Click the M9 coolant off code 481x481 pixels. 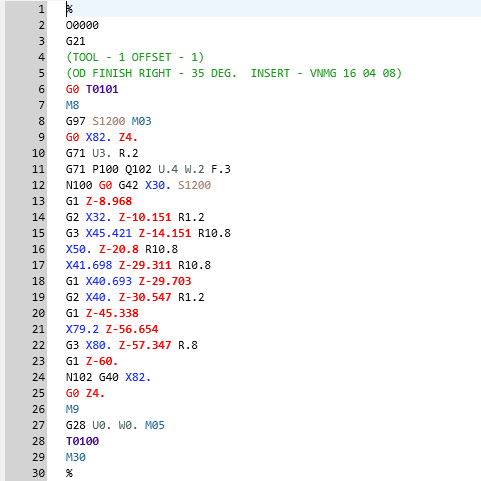(x=72, y=409)
